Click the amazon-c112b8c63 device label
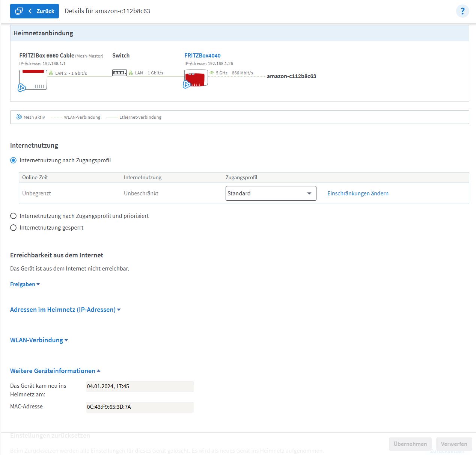476x455 pixels. (291, 76)
